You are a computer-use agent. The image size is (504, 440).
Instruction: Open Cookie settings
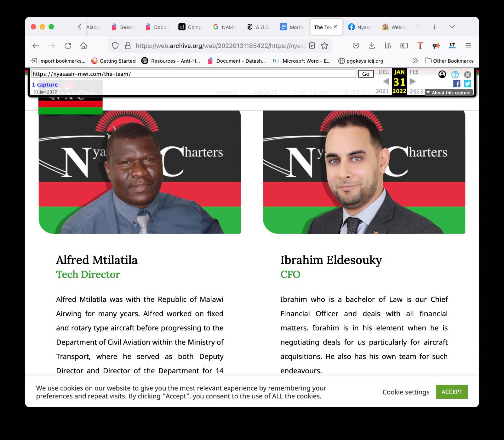pyautogui.click(x=406, y=392)
